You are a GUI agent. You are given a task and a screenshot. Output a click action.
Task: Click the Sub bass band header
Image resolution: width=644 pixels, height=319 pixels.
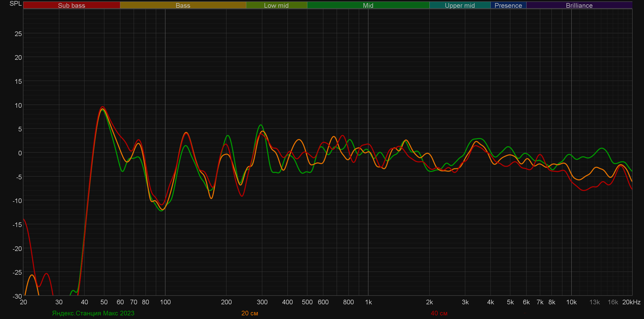[71, 5]
